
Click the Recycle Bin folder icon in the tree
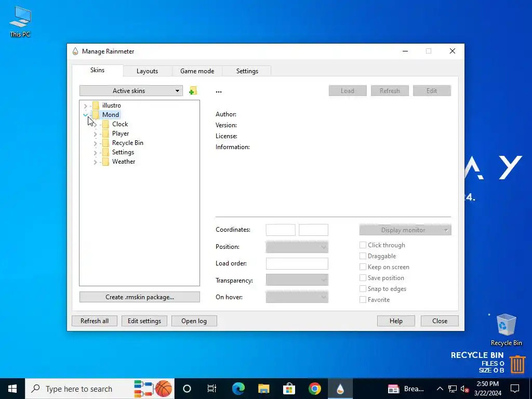[x=106, y=143]
